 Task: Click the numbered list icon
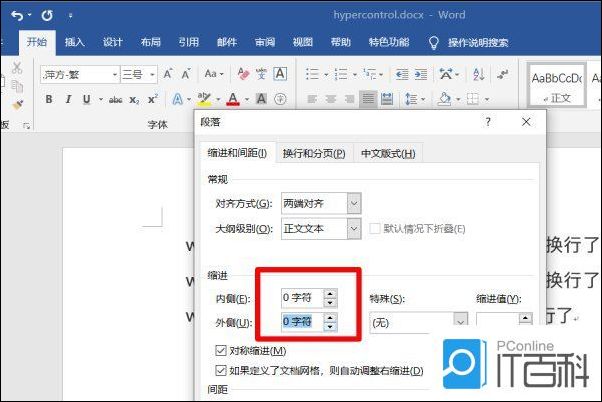[341, 74]
